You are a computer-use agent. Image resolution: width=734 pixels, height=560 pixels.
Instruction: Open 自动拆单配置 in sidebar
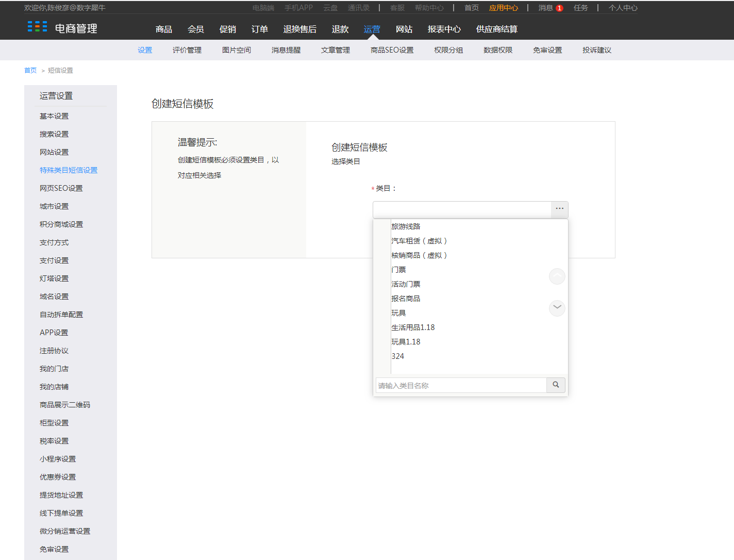[61, 315]
